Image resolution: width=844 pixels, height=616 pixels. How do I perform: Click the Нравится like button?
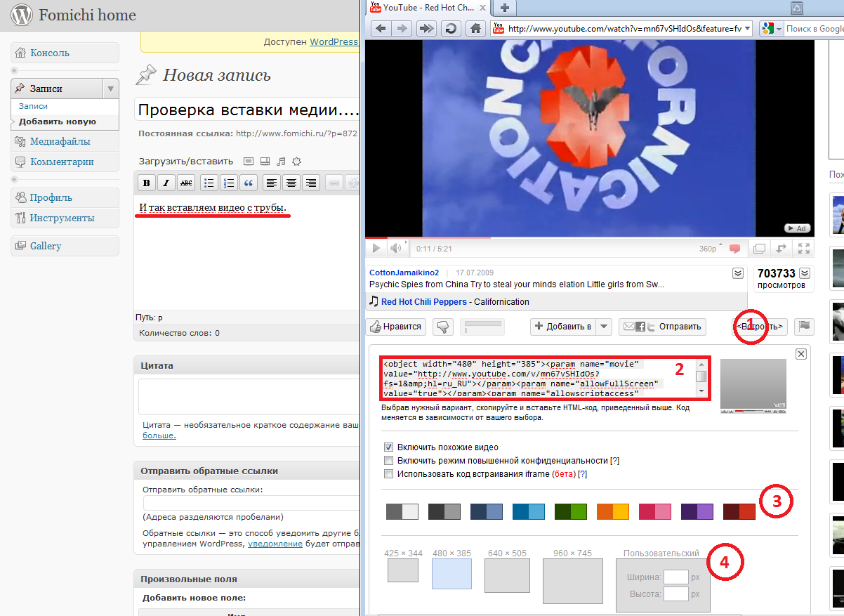point(396,327)
